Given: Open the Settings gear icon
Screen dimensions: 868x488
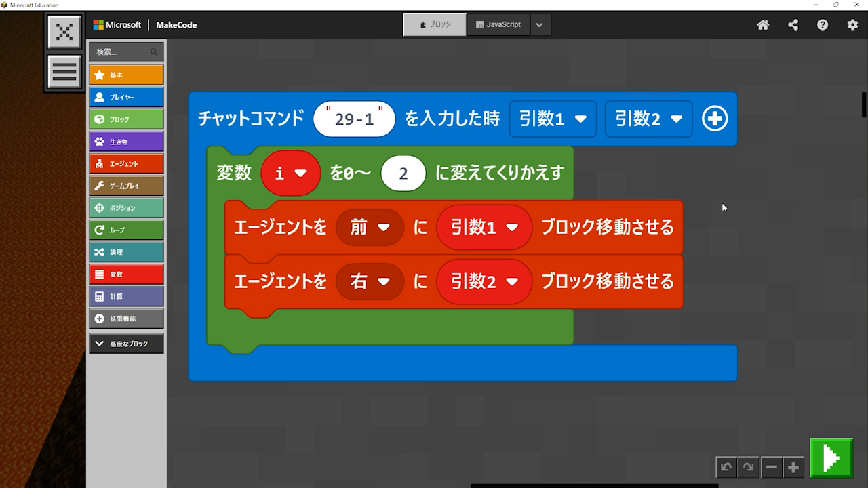Looking at the screenshot, I should [852, 25].
